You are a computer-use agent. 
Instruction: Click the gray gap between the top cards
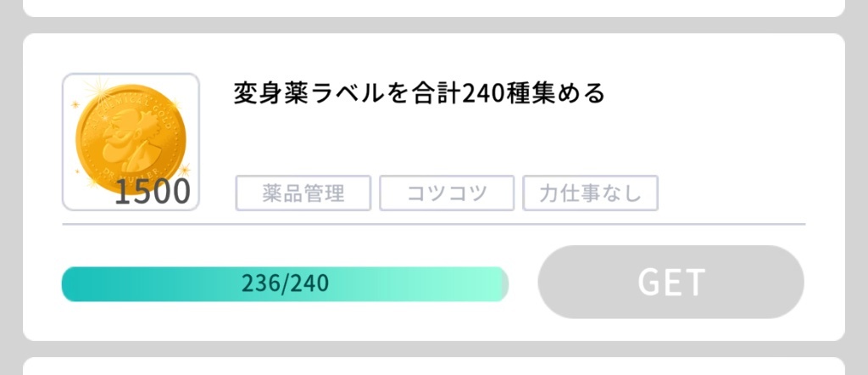[x=434, y=25]
